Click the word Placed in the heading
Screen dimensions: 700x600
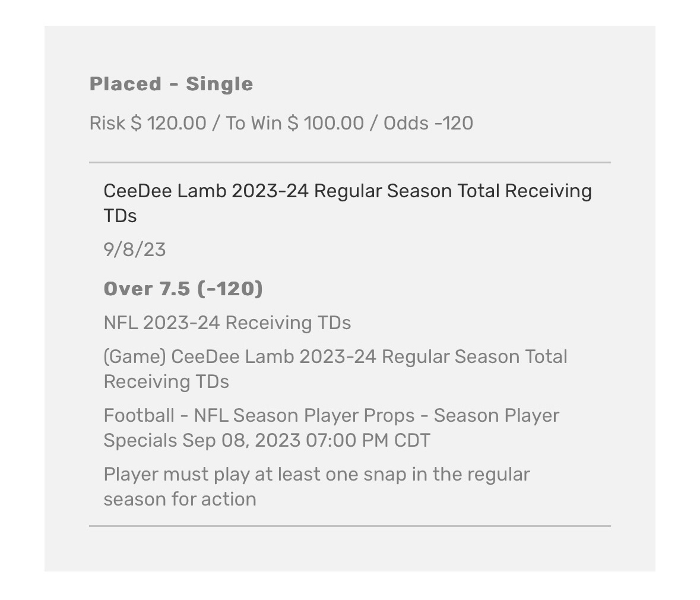tap(125, 84)
